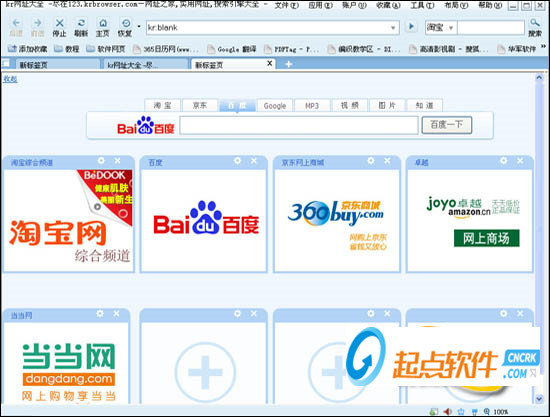This screenshot has height=417, width=550.
Task: Open the 当当网 dangdang.com thumbnail
Action: coord(67,363)
